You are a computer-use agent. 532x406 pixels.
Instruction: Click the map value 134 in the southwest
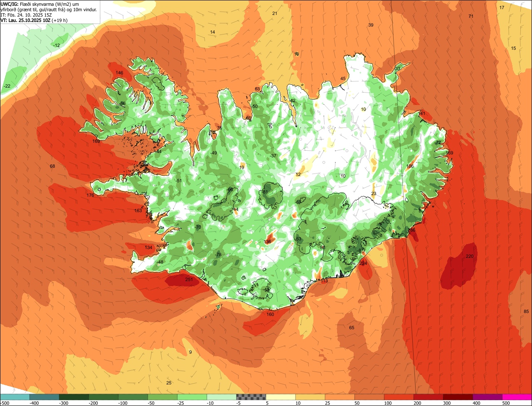(148, 247)
